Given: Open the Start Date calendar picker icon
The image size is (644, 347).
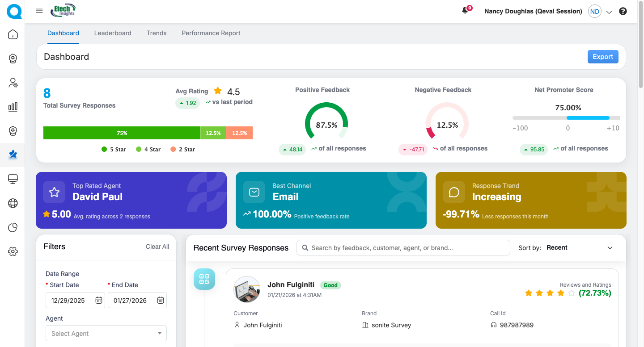Looking at the screenshot, I should (99, 301).
